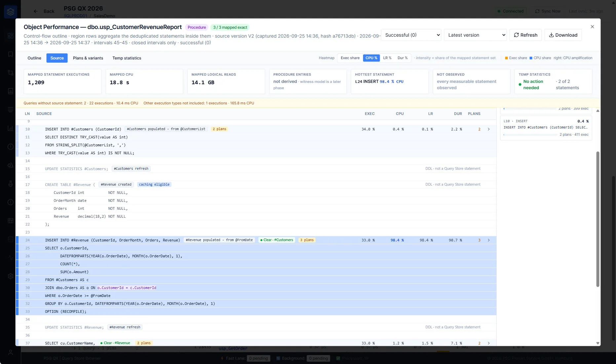
Task: Refresh the object performance data
Action: [x=525, y=35]
